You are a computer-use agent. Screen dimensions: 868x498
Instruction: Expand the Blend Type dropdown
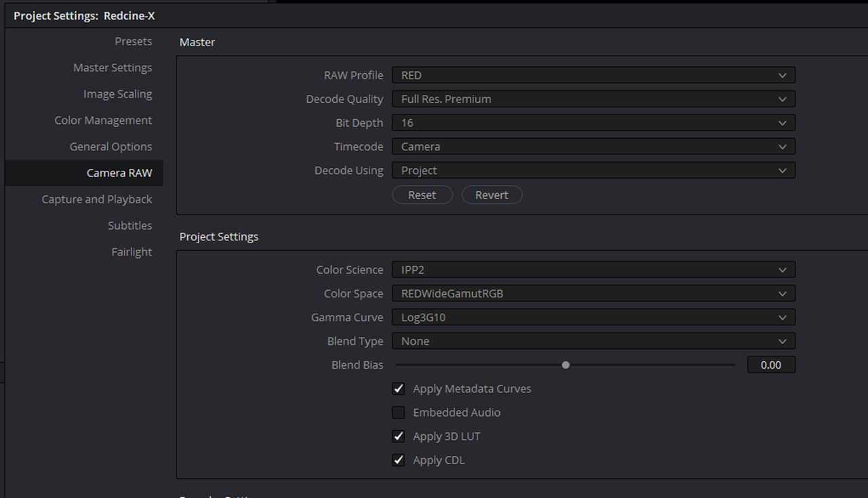pos(593,341)
